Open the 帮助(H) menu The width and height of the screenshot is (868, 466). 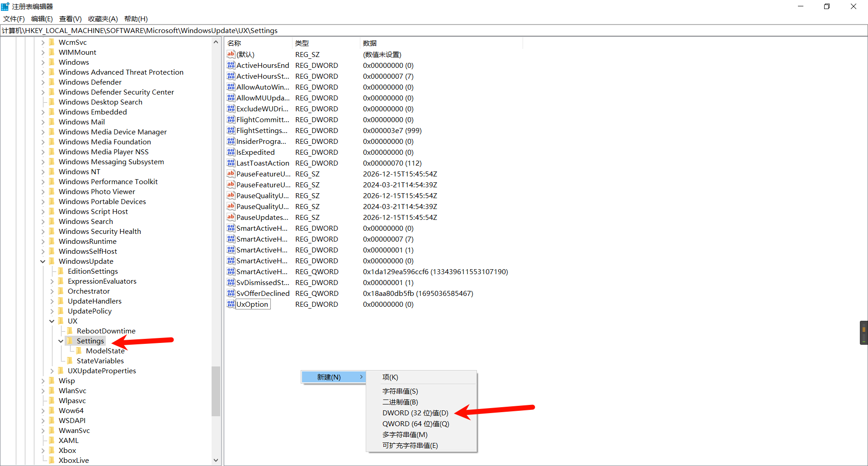pyautogui.click(x=136, y=19)
